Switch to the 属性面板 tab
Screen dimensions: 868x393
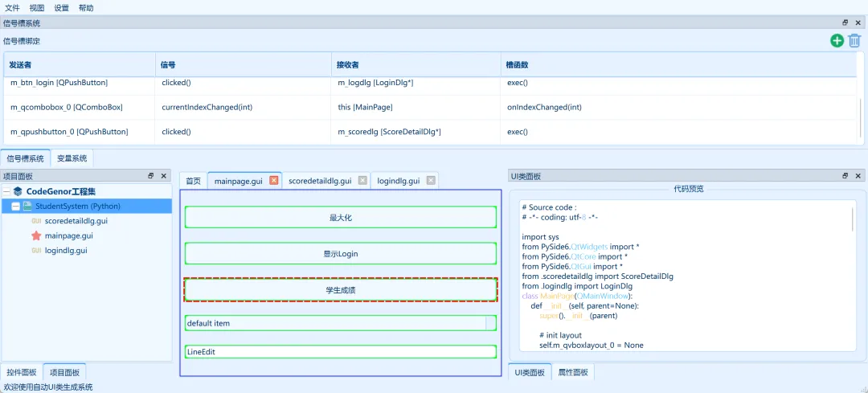coord(573,372)
